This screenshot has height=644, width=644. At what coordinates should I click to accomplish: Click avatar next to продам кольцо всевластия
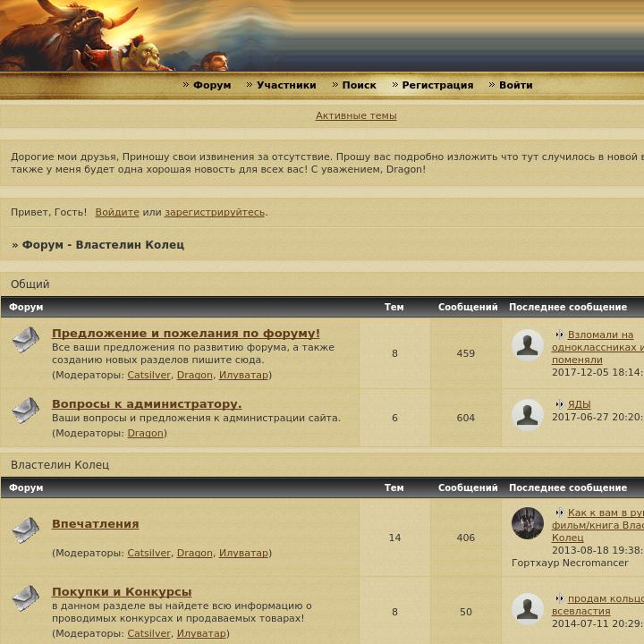(x=528, y=609)
